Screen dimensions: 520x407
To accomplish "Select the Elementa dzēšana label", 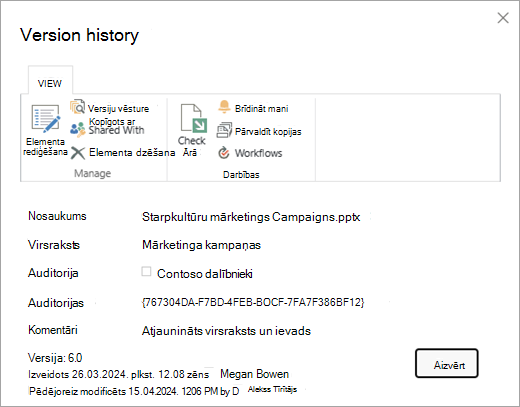I will 132,153.
